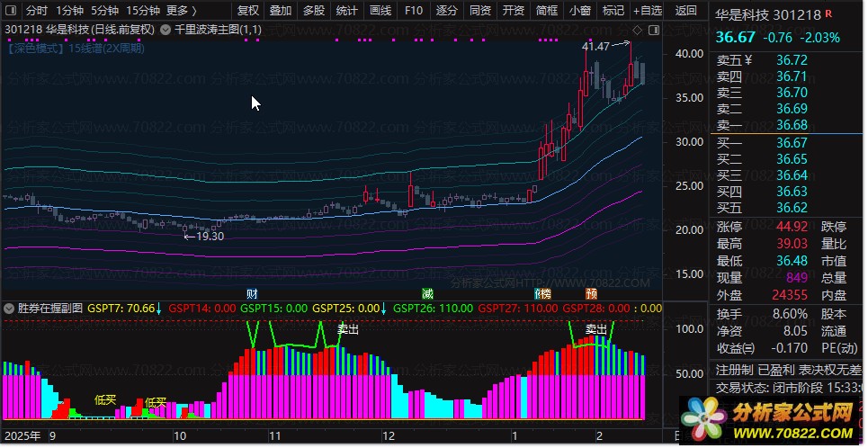
Task: Click the 换手 value 8.60%
Action: point(790,314)
